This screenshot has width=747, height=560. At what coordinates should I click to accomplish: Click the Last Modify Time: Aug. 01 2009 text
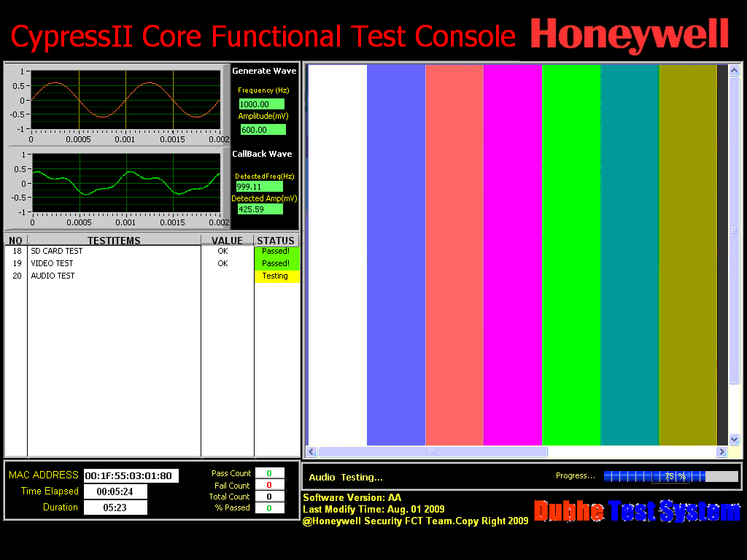click(374, 510)
